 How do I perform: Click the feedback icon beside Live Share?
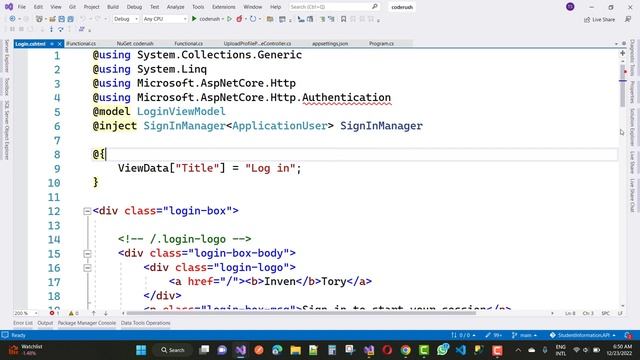point(628,19)
